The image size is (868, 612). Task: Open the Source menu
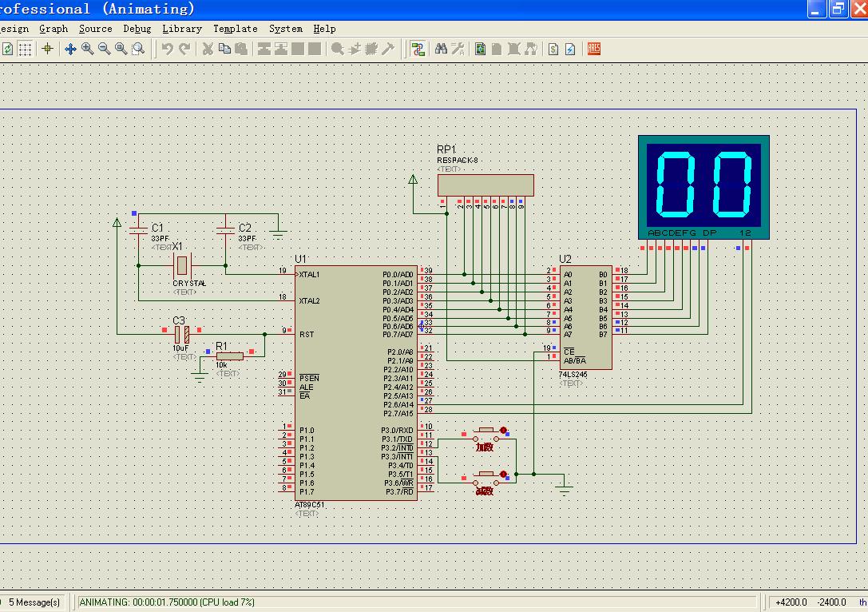(x=95, y=29)
